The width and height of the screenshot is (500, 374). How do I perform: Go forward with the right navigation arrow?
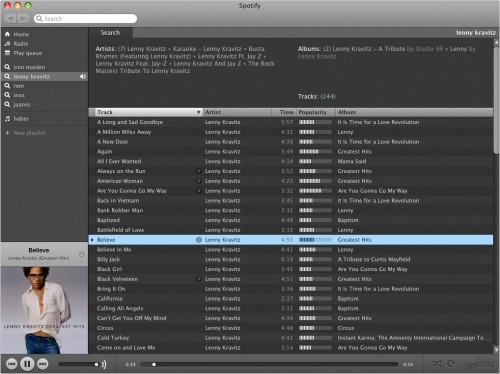pos(23,18)
